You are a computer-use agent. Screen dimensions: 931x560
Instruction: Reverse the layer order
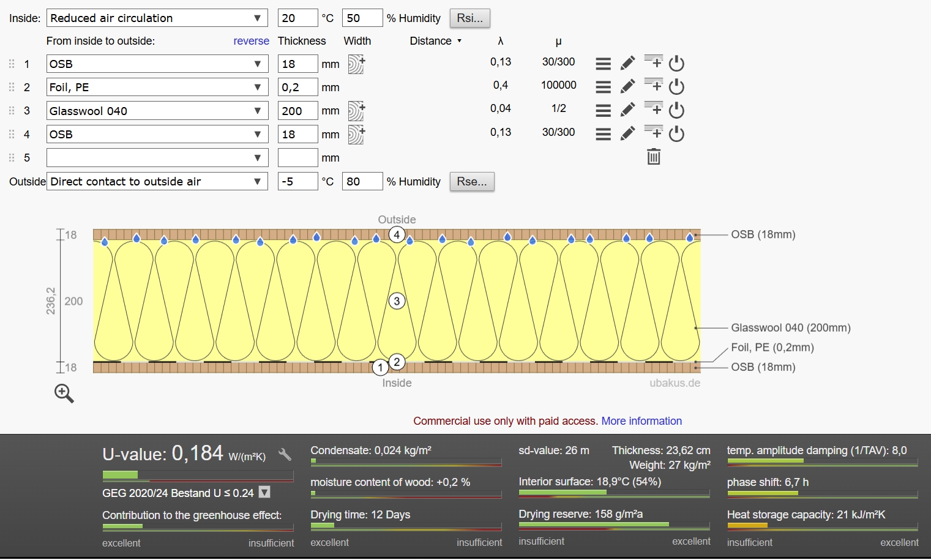pyautogui.click(x=251, y=41)
